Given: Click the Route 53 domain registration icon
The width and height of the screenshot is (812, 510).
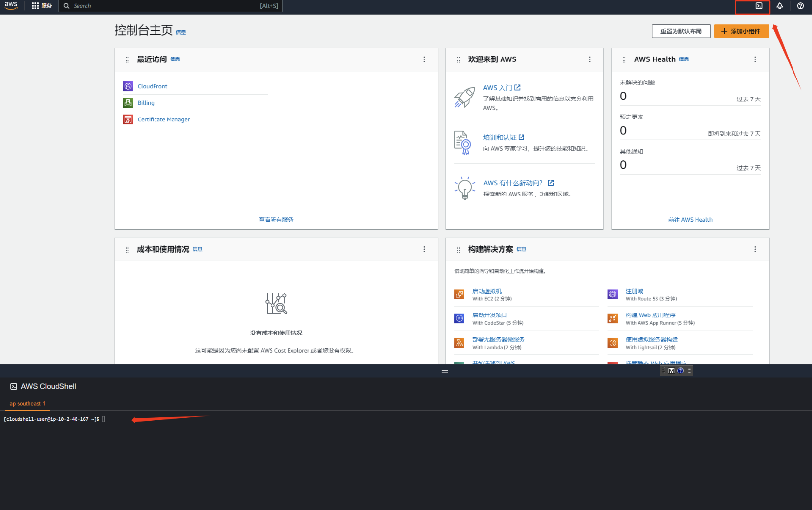Looking at the screenshot, I should pyautogui.click(x=613, y=294).
